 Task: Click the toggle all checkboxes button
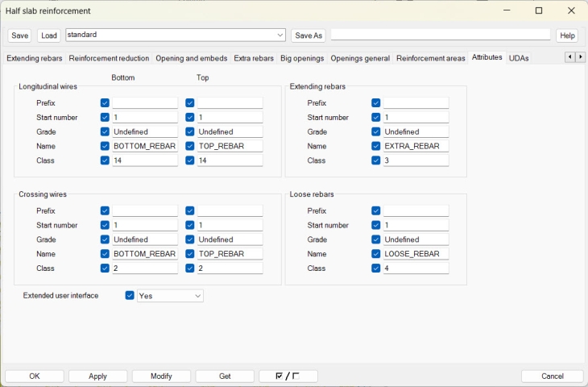288,377
